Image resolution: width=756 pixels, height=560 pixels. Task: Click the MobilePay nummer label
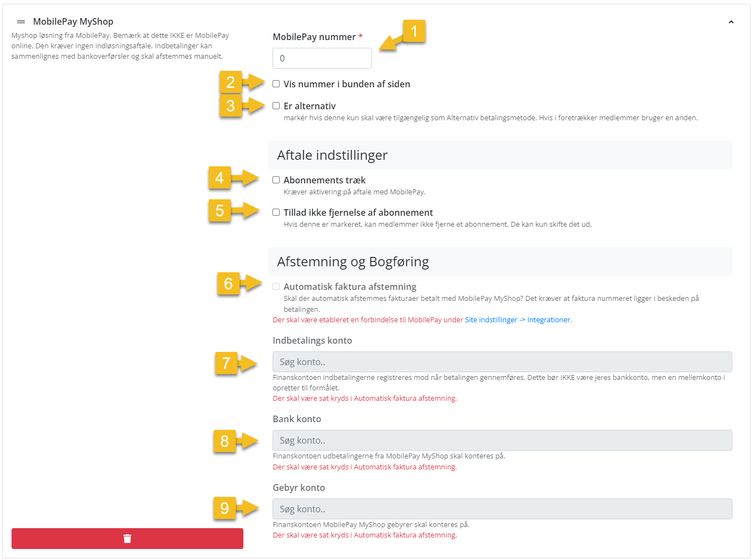(314, 37)
